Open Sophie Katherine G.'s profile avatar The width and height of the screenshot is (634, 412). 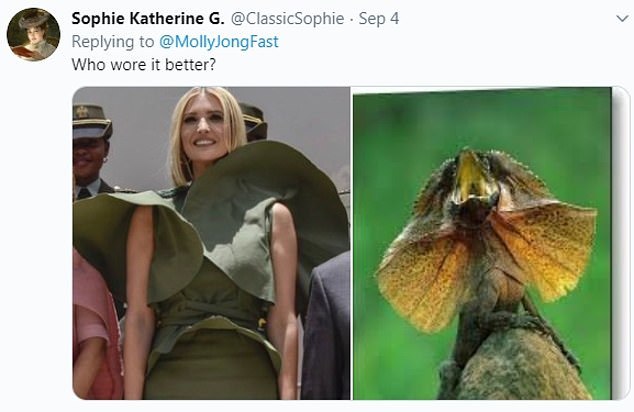click(x=34, y=34)
